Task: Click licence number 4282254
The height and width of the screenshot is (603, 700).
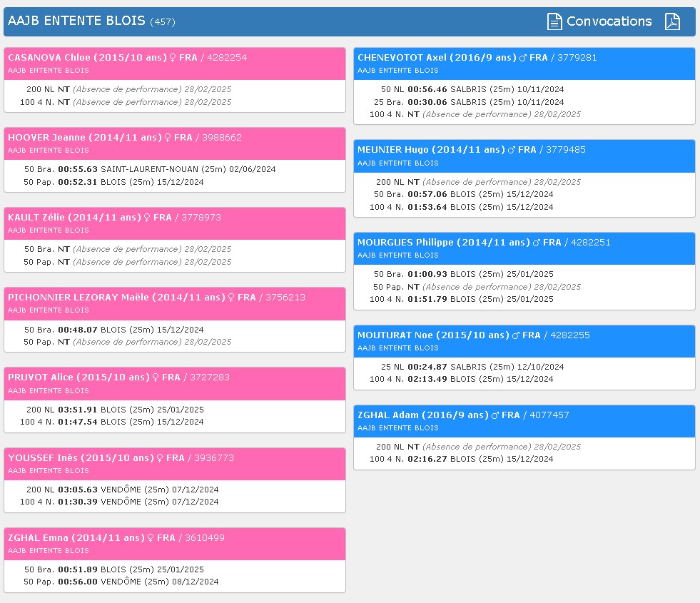Action: coord(227,58)
